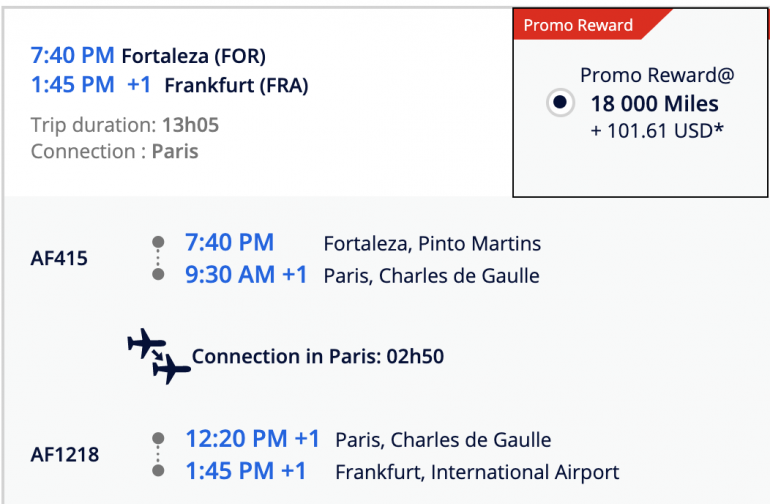Click the 9:30 AM +1 Paris arrival
Image resolution: width=770 pixels, height=504 pixels.
pyautogui.click(x=246, y=275)
